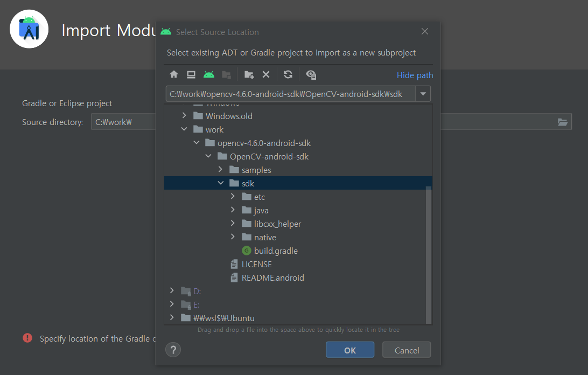588x375 pixels.
Task: Expand the libcxx_helper folder
Action: click(233, 224)
